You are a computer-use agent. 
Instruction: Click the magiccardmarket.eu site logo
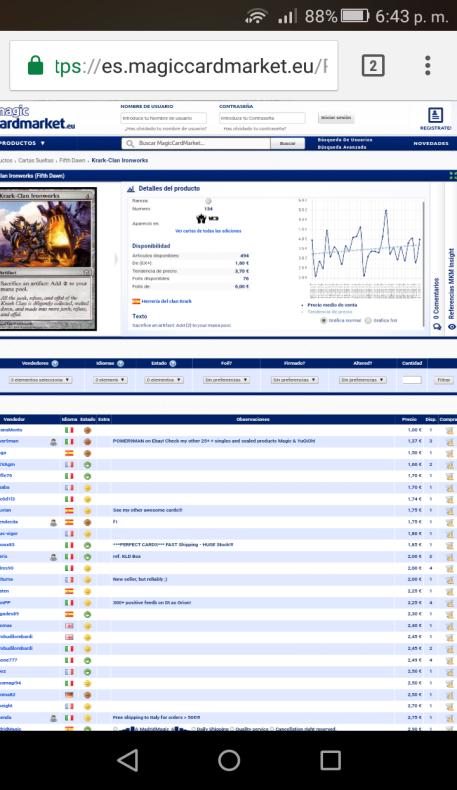(37, 118)
